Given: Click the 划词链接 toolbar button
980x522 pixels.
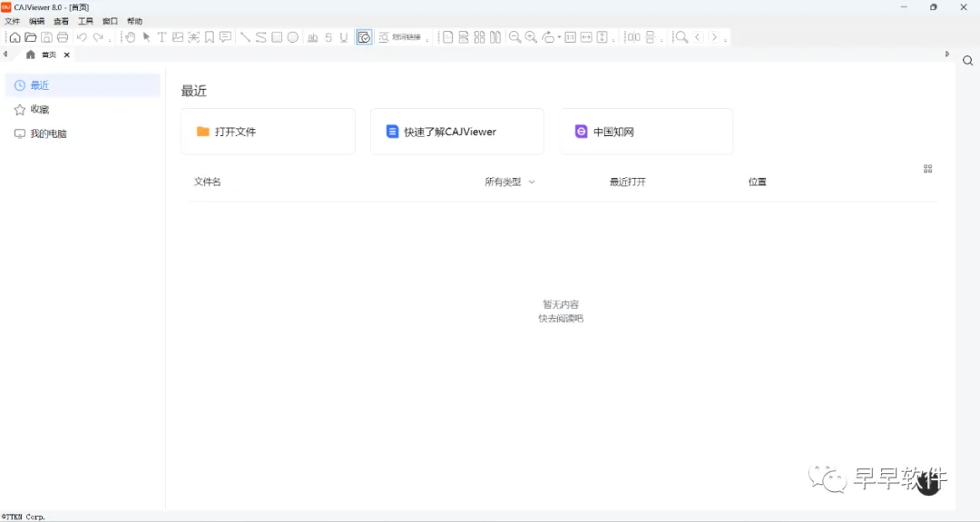Looking at the screenshot, I should 400,37.
